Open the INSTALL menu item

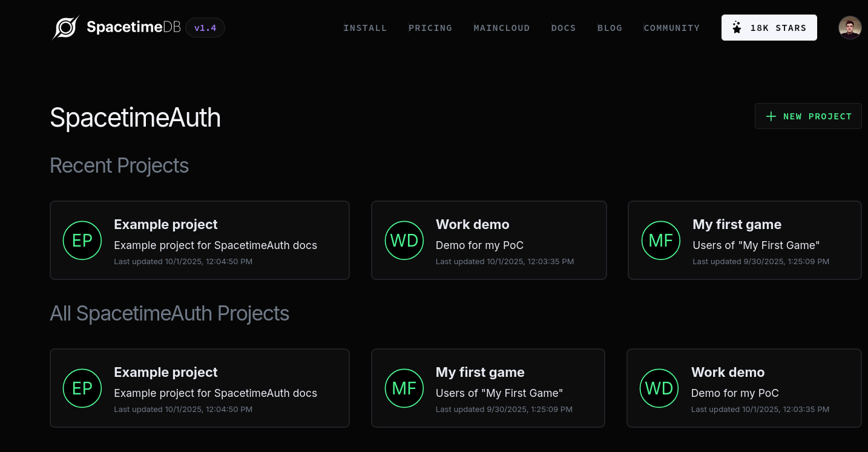coord(366,28)
